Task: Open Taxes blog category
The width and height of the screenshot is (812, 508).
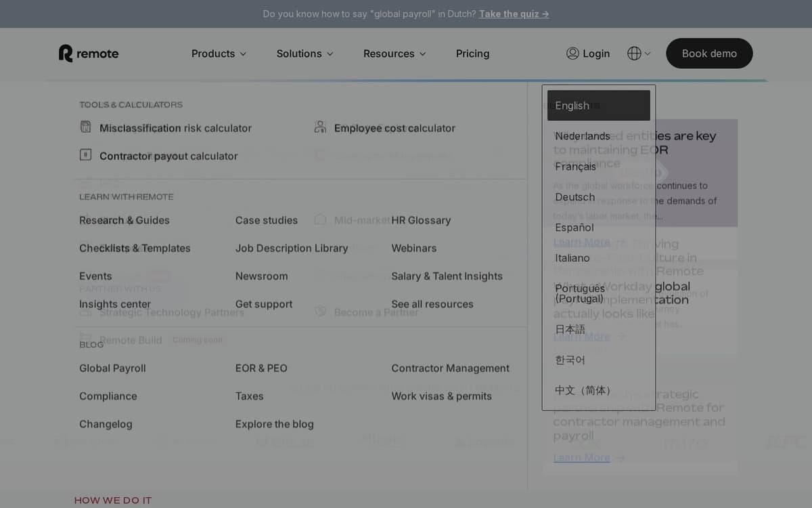Action: [x=249, y=396]
